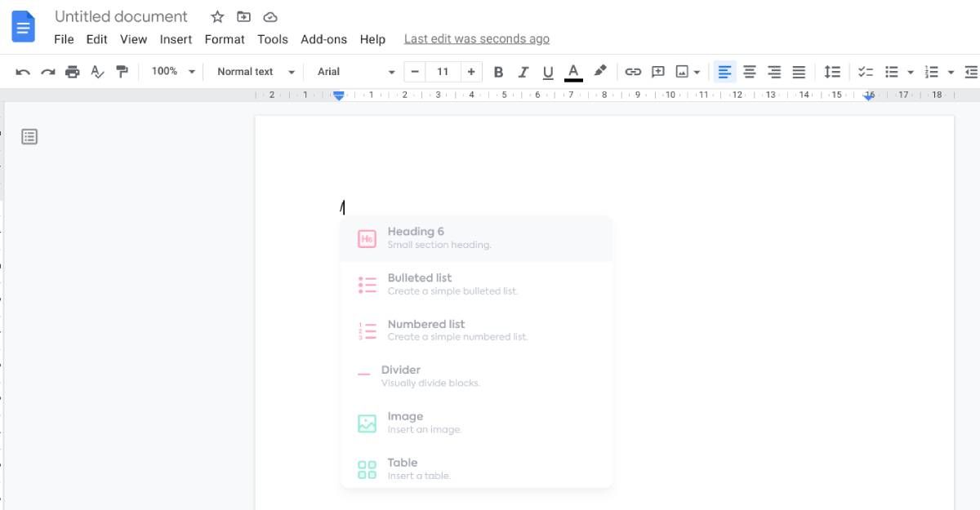The width and height of the screenshot is (980, 510).
Task: Select the paint format roller tool
Action: (x=122, y=72)
